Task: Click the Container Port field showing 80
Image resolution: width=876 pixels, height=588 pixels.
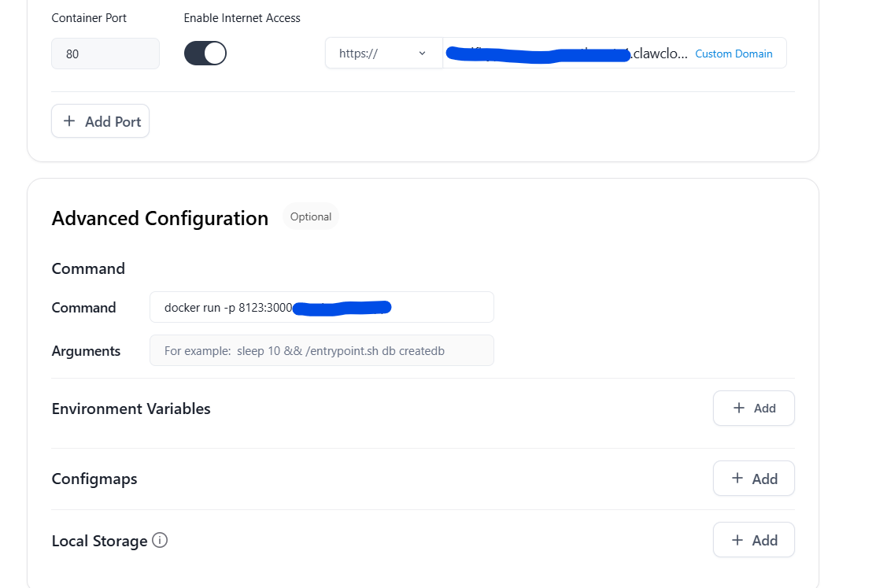Action: (x=105, y=54)
